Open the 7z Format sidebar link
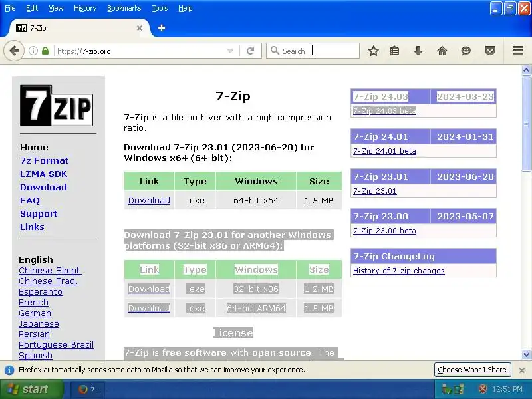The width and height of the screenshot is (532, 399). [x=44, y=160]
